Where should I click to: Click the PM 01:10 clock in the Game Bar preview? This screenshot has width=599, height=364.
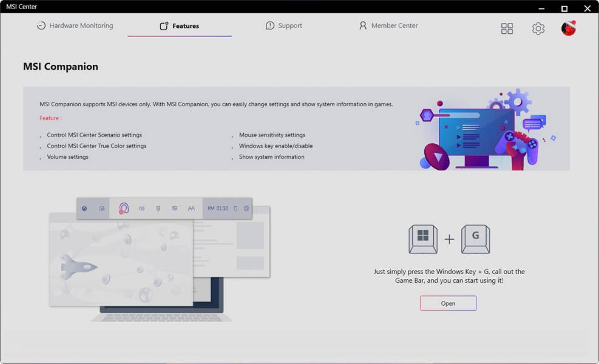click(218, 208)
